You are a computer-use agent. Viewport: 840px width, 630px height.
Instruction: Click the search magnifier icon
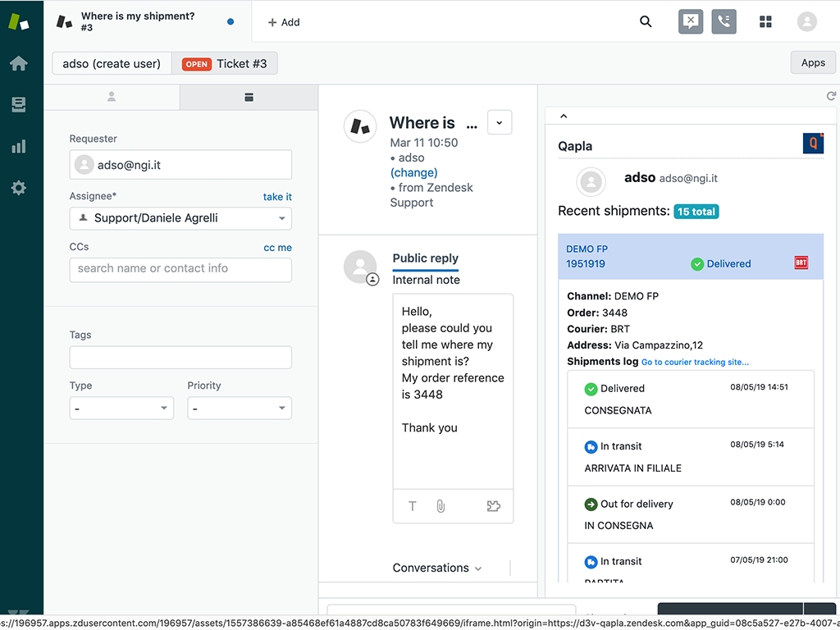pos(646,22)
